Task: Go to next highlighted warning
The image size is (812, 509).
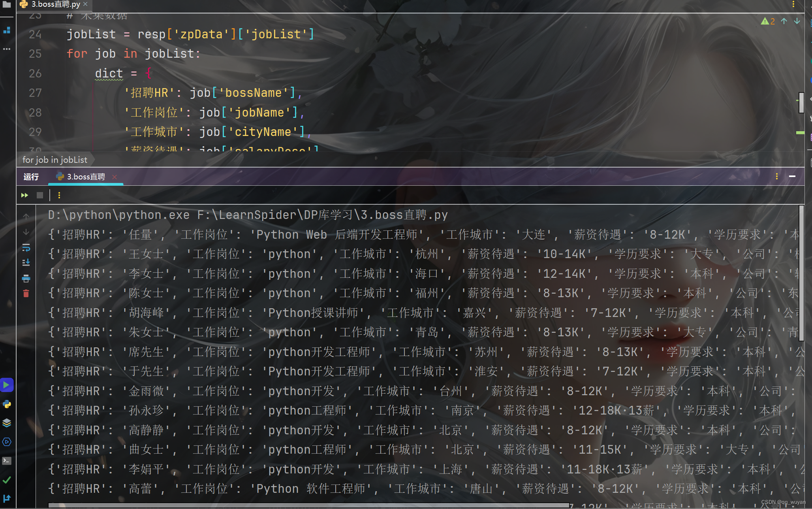Action: (x=797, y=21)
